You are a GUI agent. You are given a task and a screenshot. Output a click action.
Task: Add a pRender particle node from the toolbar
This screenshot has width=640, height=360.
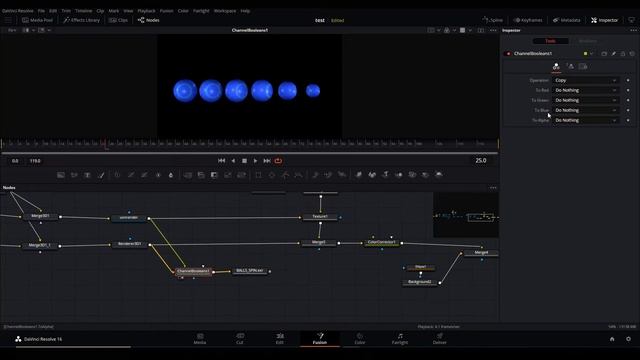click(342, 175)
